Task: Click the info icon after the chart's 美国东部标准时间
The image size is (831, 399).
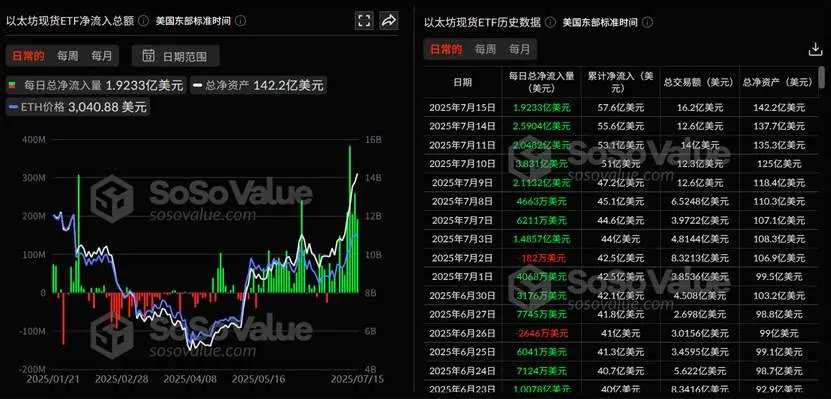Action: tap(241, 21)
